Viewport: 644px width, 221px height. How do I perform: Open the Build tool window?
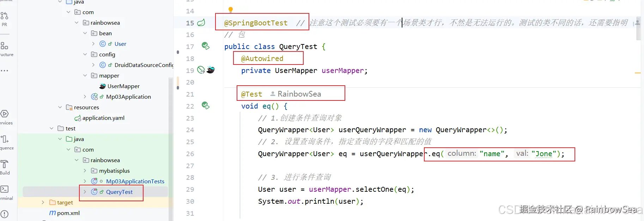[x=4, y=164]
